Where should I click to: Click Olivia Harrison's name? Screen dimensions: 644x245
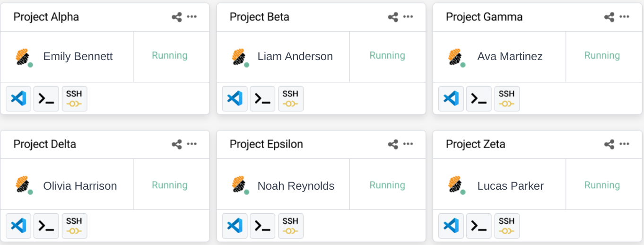(80, 186)
